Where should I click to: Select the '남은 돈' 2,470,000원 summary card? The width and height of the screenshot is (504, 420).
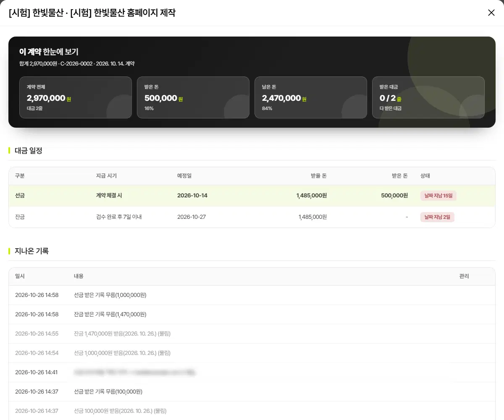[x=311, y=97]
